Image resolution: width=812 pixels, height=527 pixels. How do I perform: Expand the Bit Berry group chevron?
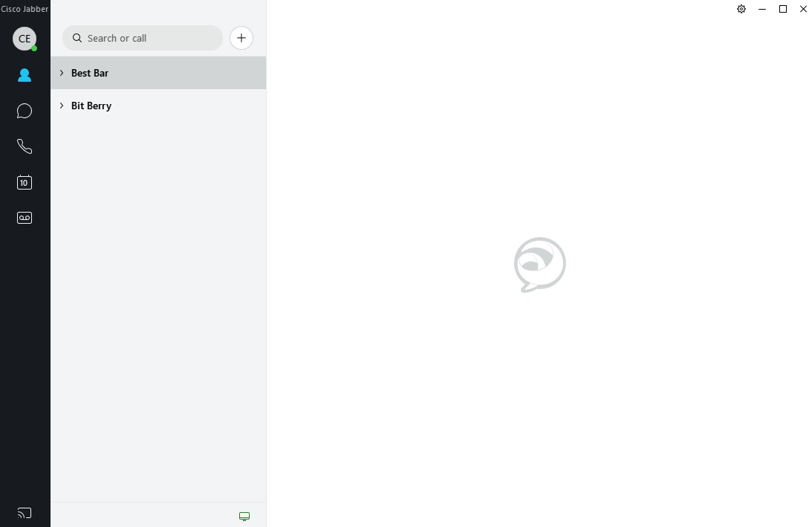point(62,106)
